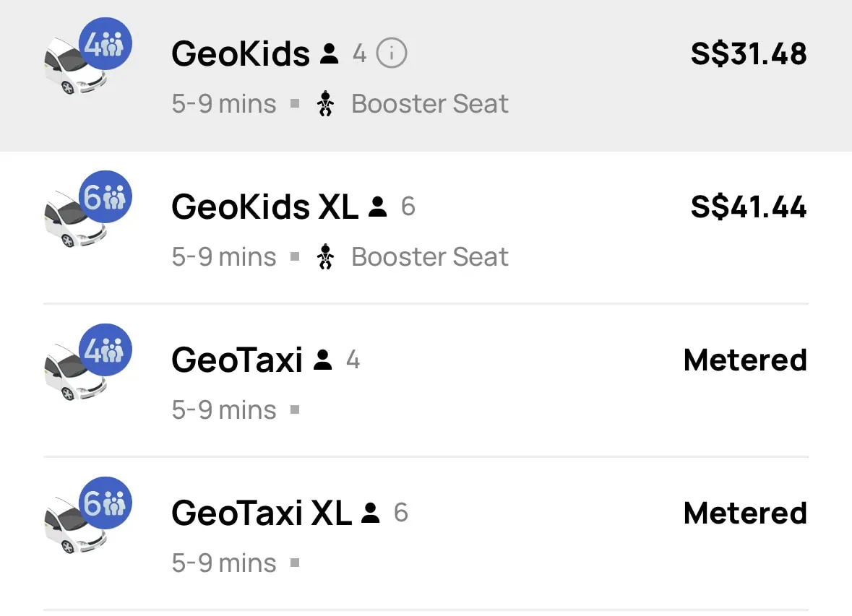Pick the GeoTaxi ride title
Image resolution: width=852 pixels, height=616 pixels.
pos(237,360)
